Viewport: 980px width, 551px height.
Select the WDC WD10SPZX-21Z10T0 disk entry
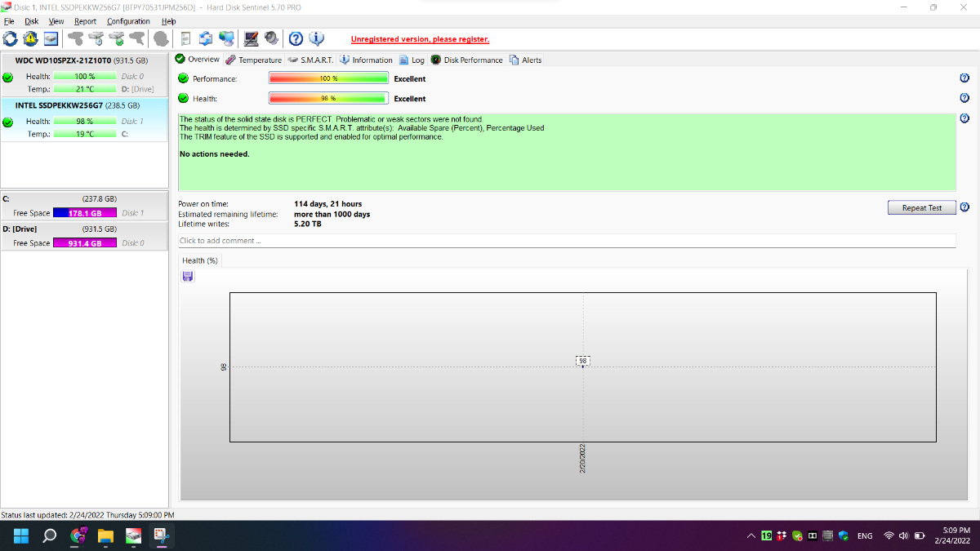pos(84,75)
